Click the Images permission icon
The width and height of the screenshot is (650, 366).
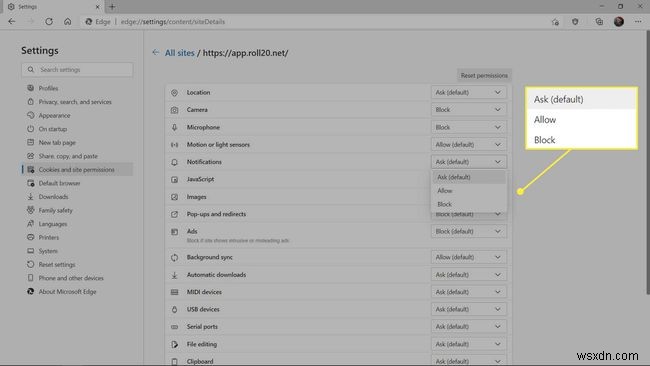click(175, 197)
